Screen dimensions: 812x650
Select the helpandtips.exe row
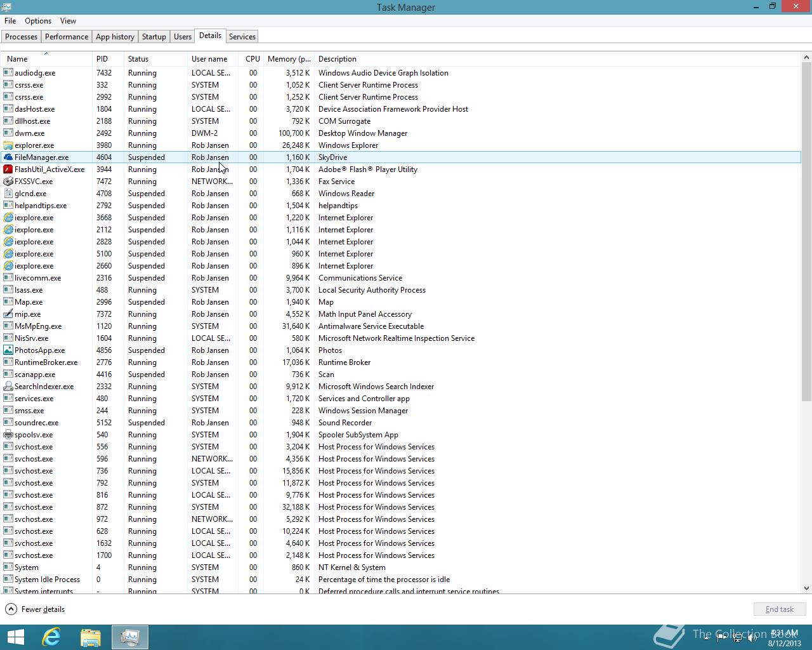401,205
